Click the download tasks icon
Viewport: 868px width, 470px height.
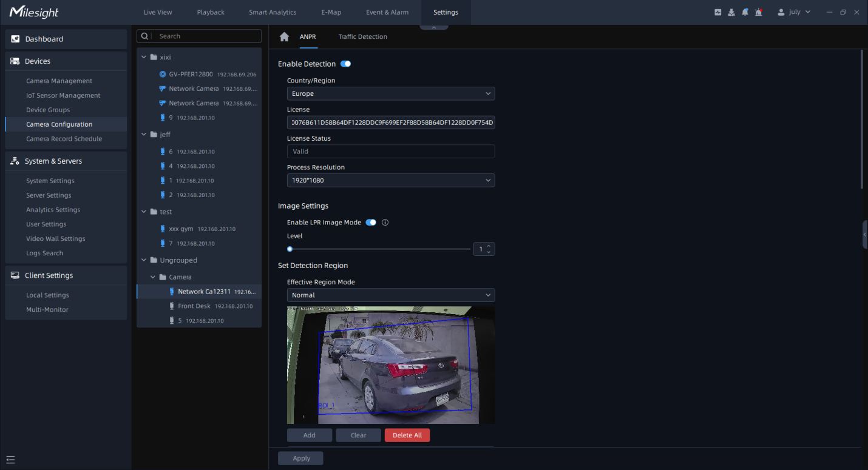coord(731,12)
